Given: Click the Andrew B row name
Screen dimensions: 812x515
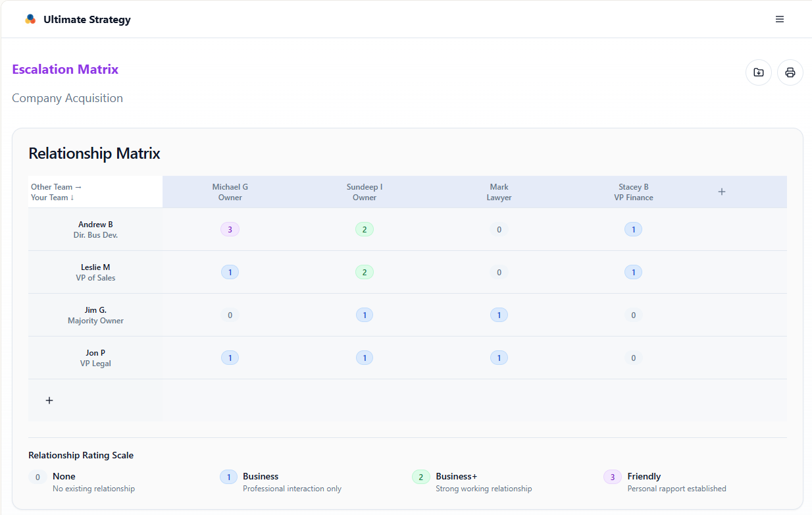Looking at the screenshot, I should point(95,225).
